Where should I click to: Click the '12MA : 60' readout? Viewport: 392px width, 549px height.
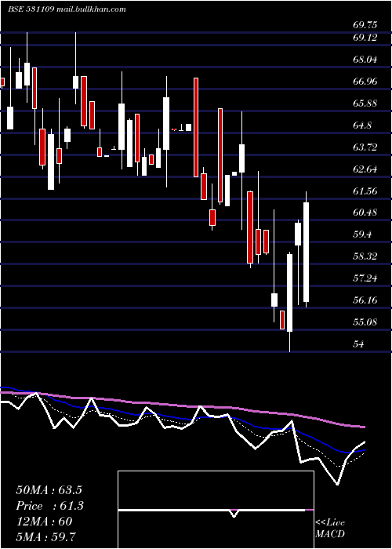point(44,522)
